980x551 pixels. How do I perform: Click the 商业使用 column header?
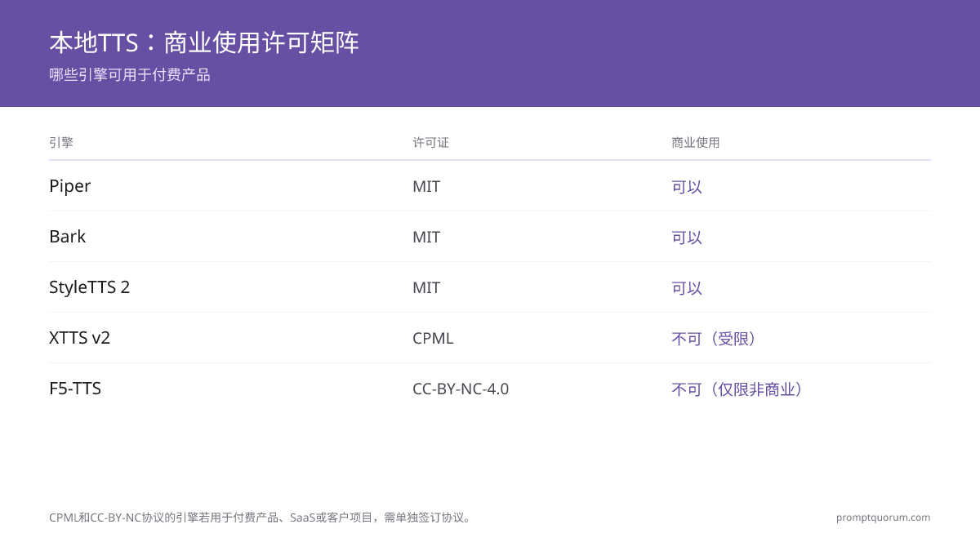point(696,142)
